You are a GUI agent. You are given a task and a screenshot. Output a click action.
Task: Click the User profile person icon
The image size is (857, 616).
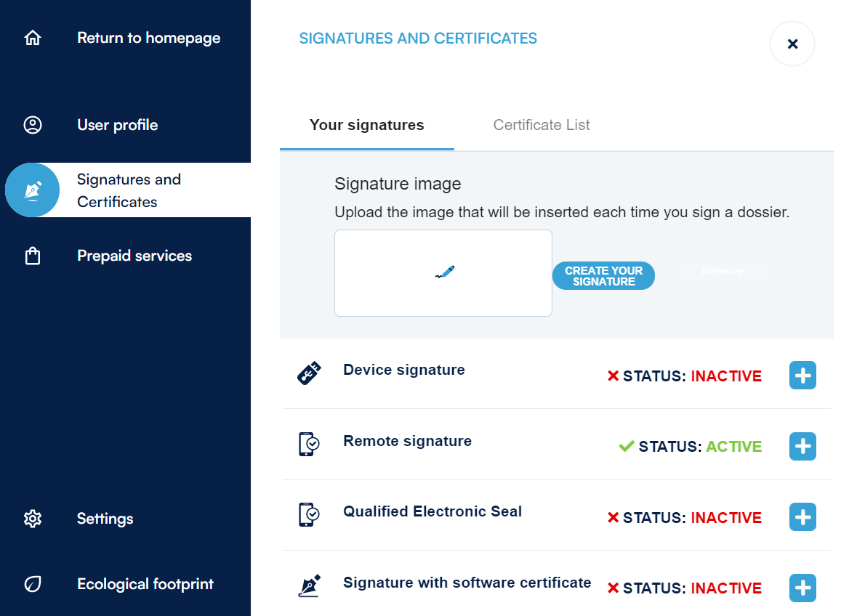pyautogui.click(x=33, y=125)
